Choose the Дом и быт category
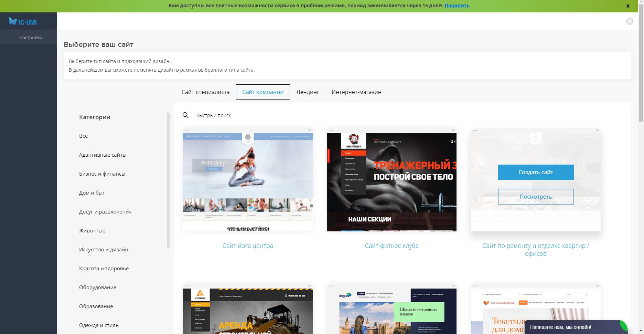Viewport: 644px width, 334px height. pyautogui.click(x=92, y=192)
